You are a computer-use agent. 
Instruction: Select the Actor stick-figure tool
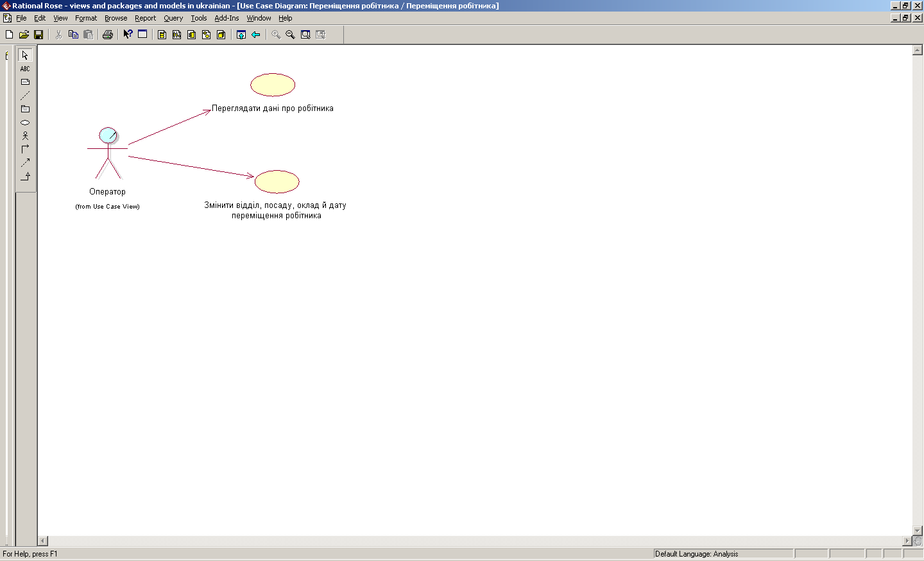(25, 136)
